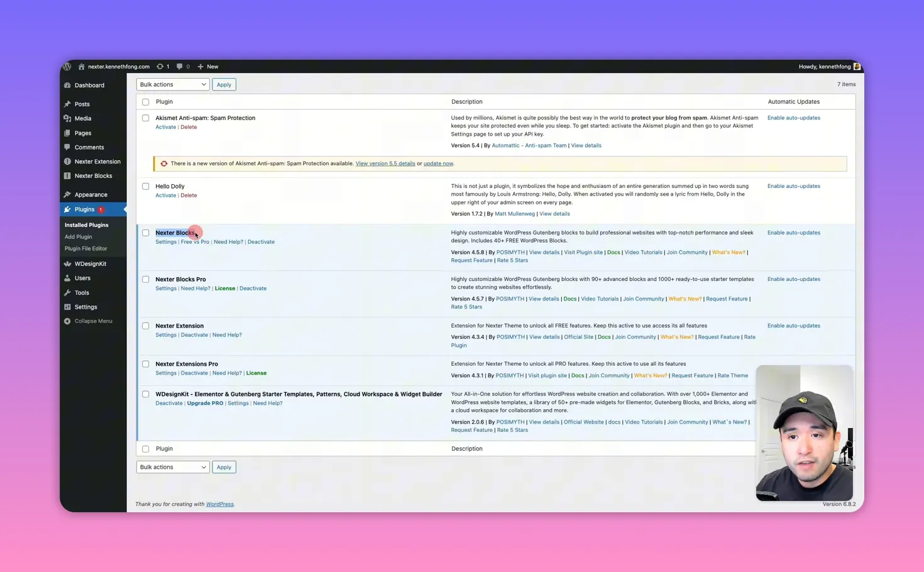
Task: Check the Akismet Anti-spam plugin checkbox
Action: [145, 118]
